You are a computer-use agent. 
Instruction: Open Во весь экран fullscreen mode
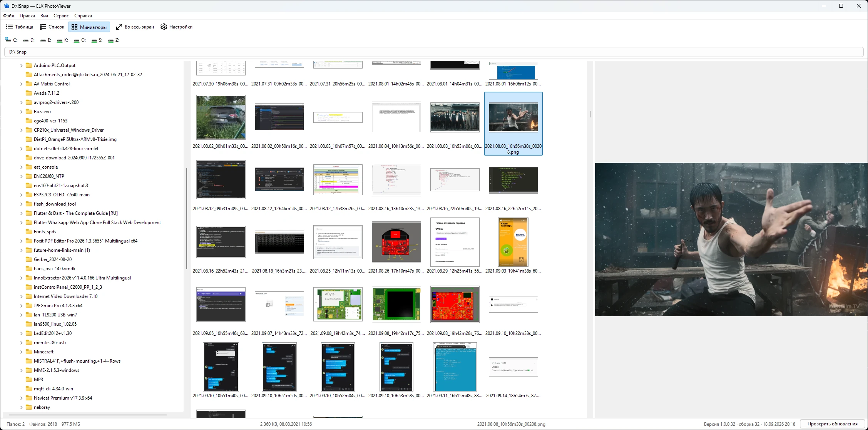click(x=135, y=27)
